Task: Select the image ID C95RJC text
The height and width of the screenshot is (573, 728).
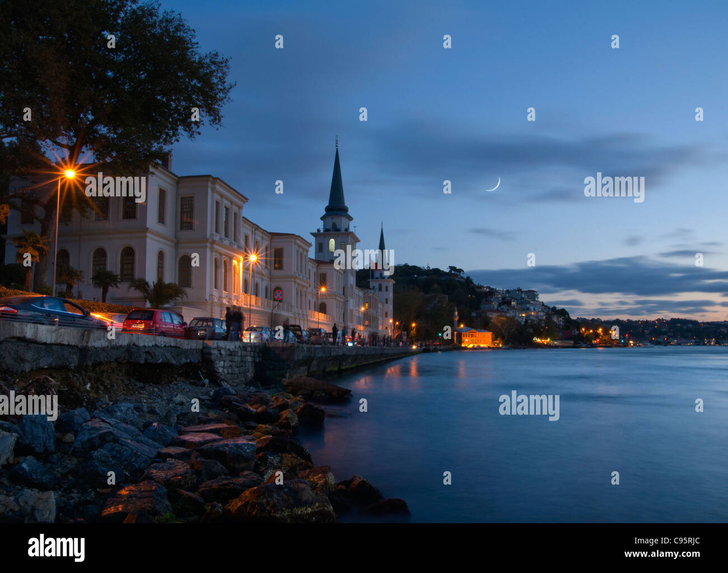Action: [x=679, y=541]
